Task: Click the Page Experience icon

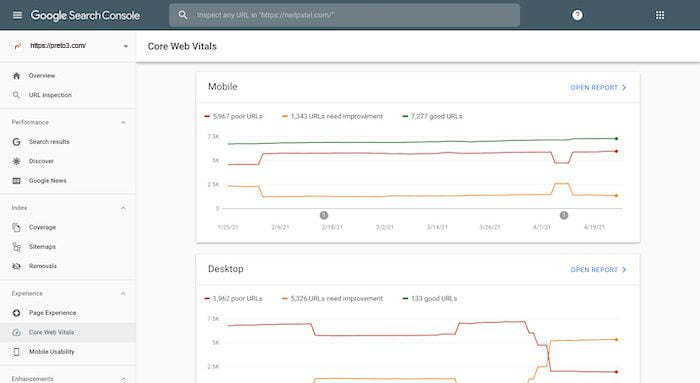Action: click(17, 313)
